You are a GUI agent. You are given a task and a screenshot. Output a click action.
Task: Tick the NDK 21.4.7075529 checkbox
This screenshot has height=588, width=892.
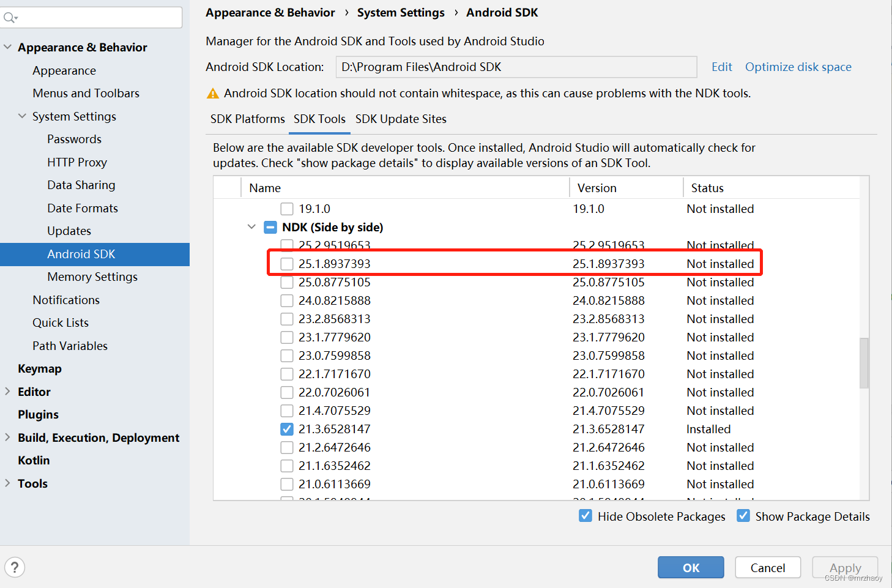(287, 411)
